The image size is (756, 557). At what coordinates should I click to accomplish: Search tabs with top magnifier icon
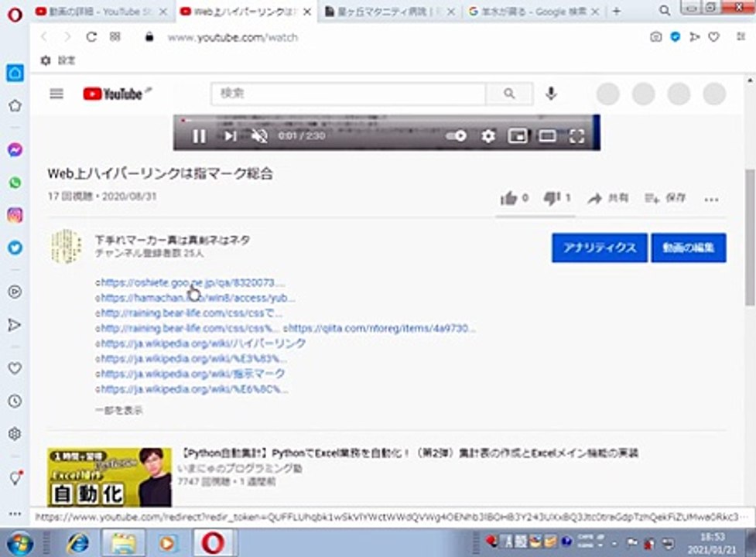665,11
